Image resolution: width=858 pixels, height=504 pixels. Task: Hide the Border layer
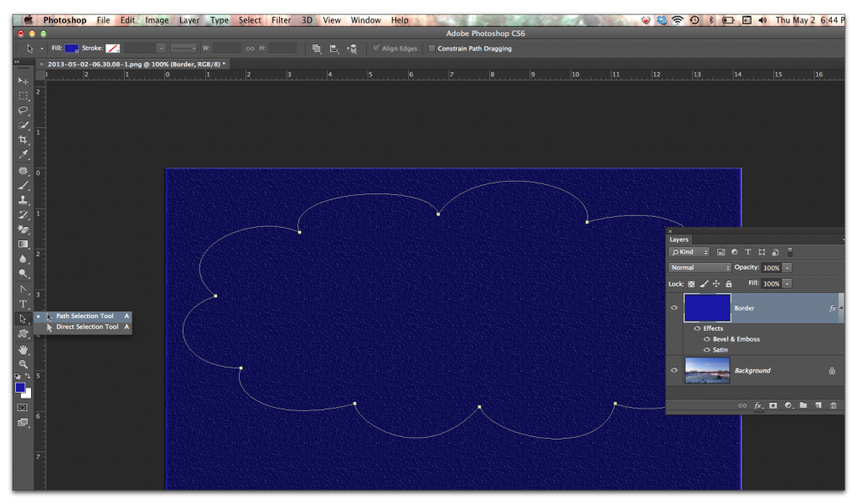[x=675, y=308]
